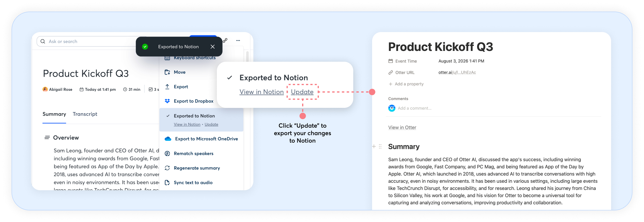Click the Sync text to audio icon

tap(167, 182)
